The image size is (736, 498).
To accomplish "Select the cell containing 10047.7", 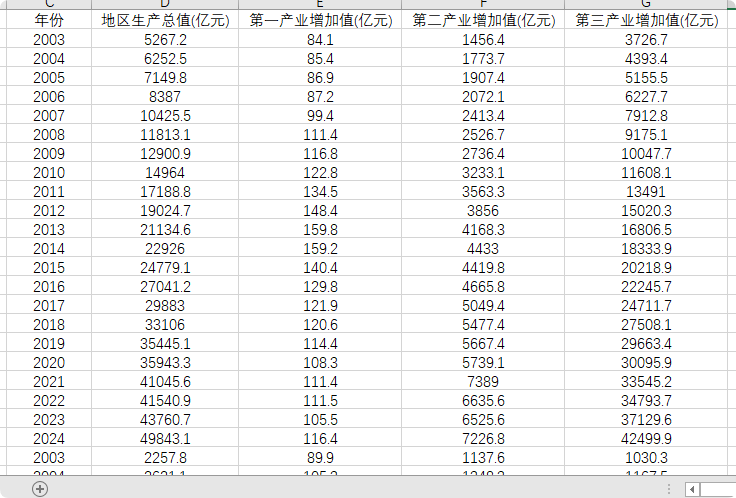I will (x=646, y=153).
